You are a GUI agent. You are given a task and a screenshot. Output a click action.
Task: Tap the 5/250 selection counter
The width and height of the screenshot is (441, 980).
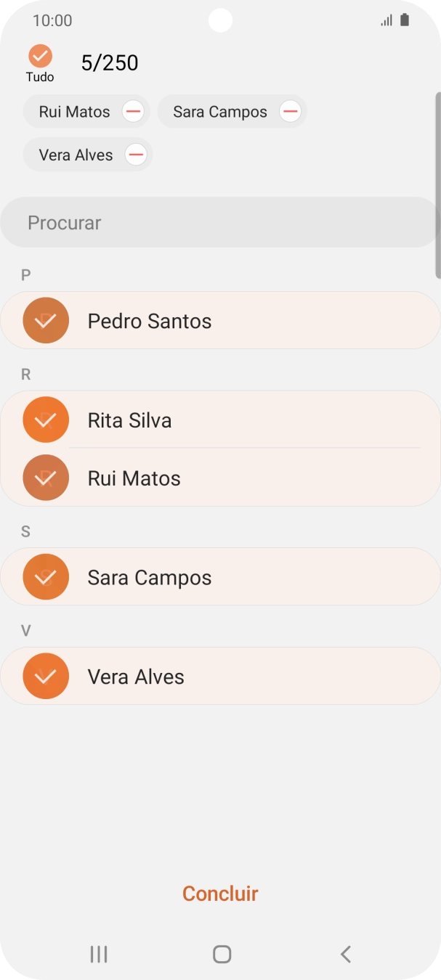[x=110, y=62]
